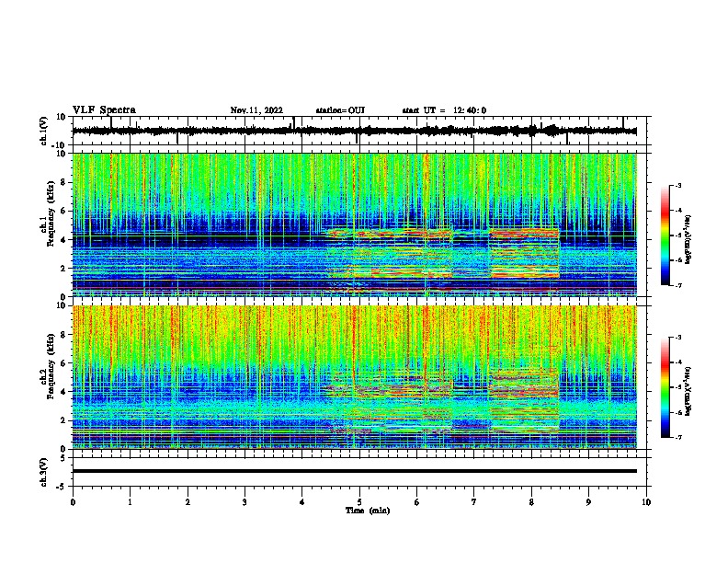Click the "4" kHz tick of the ch.2 spectrogram
The width and height of the screenshot is (728, 563).
pos(63,392)
